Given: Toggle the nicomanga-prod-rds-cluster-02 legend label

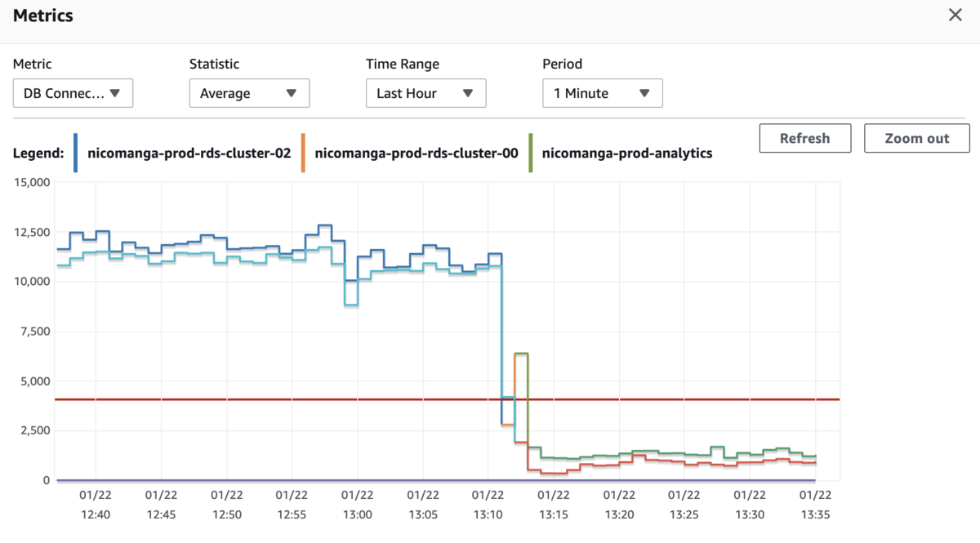Looking at the screenshot, I should coord(189,153).
